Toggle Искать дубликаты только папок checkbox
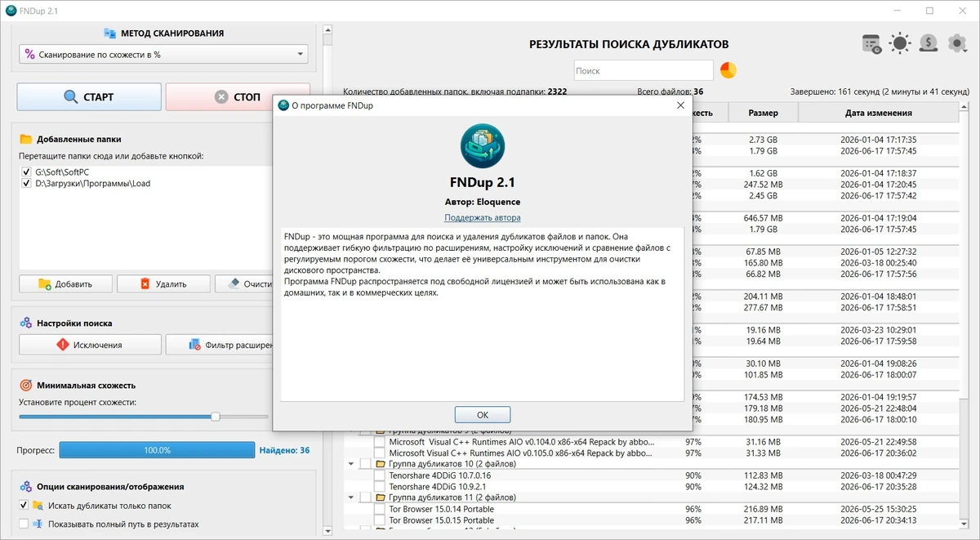 coord(24,506)
